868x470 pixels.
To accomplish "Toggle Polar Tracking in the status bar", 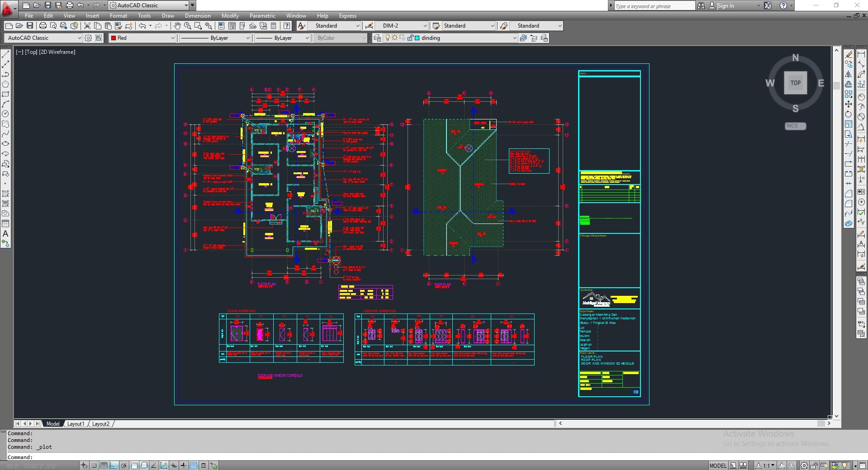I will tap(124, 465).
